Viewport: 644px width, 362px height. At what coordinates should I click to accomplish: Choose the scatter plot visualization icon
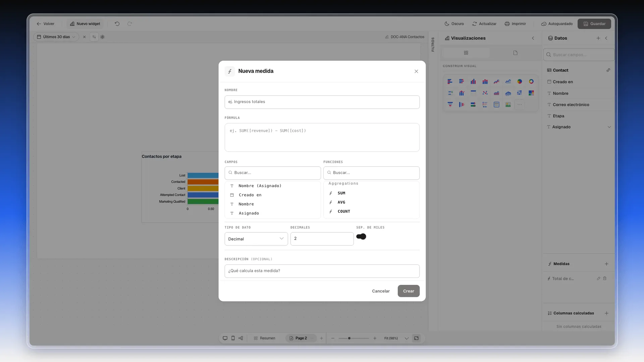tap(485, 93)
